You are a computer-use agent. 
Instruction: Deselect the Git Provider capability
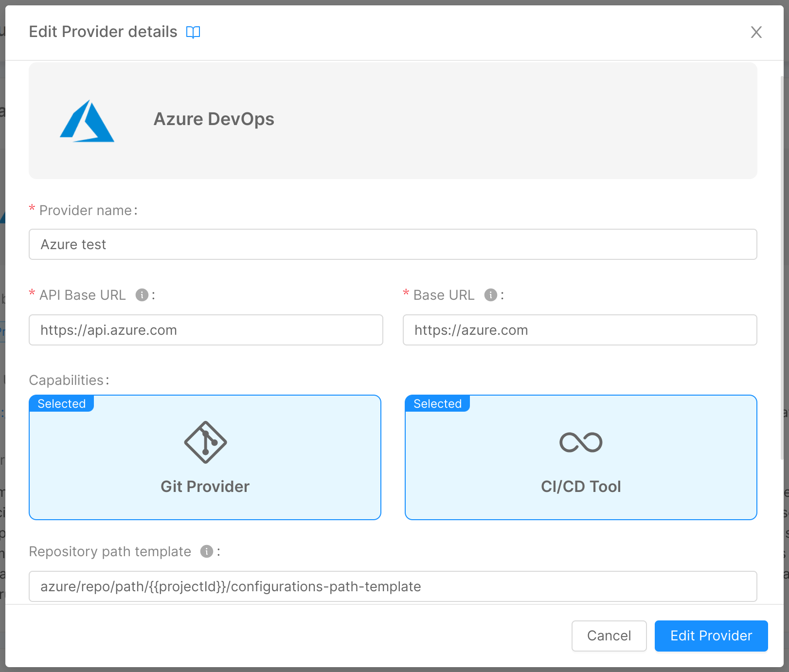point(205,457)
